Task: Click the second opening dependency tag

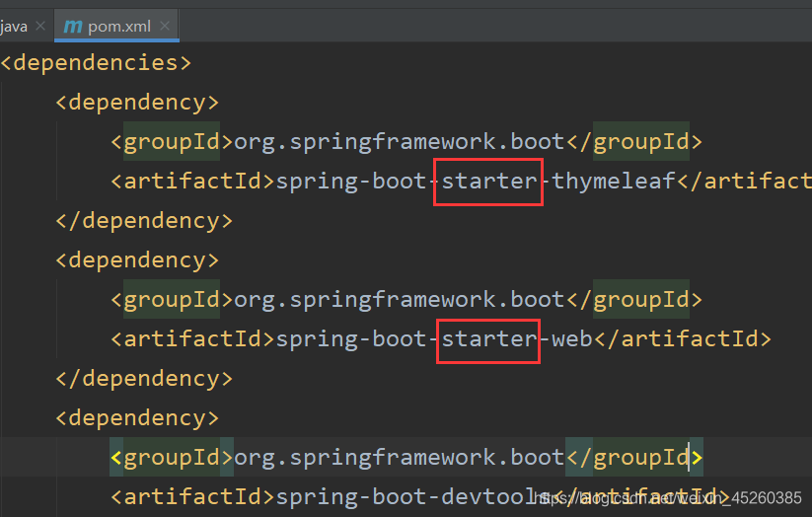Action: coord(137,260)
